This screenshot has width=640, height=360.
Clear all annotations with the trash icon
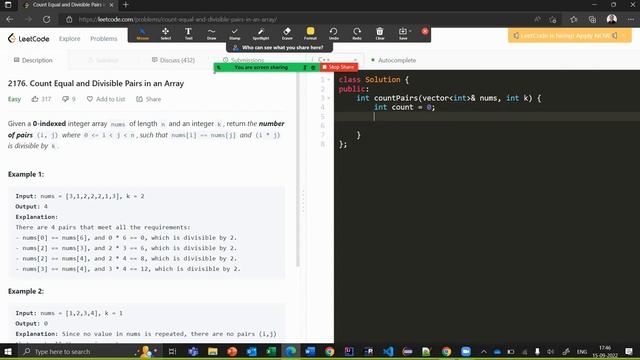tap(380, 34)
